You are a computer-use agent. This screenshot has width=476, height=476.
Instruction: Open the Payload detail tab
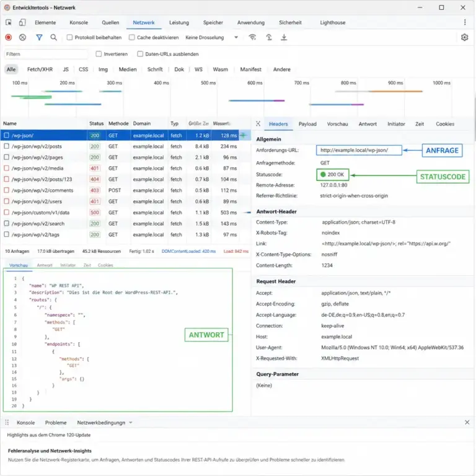pos(307,124)
